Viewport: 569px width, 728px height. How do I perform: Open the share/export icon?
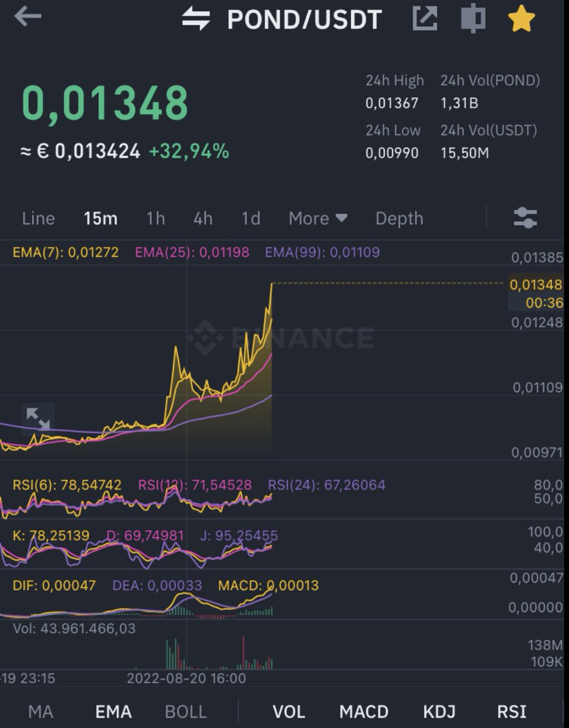pos(425,19)
